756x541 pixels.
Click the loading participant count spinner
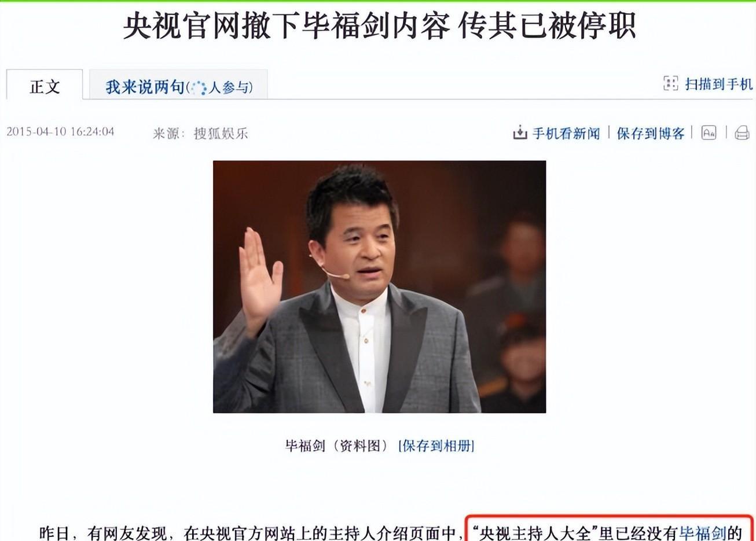(x=199, y=88)
